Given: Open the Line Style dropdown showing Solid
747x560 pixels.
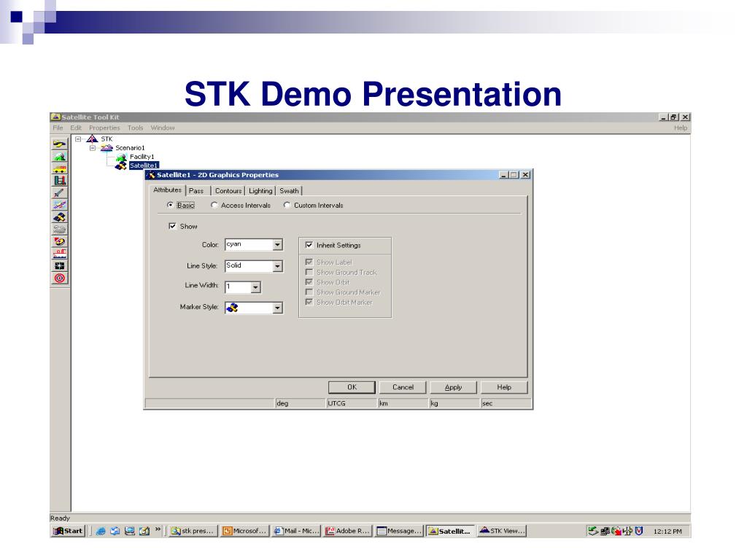Looking at the screenshot, I should tap(277, 266).
